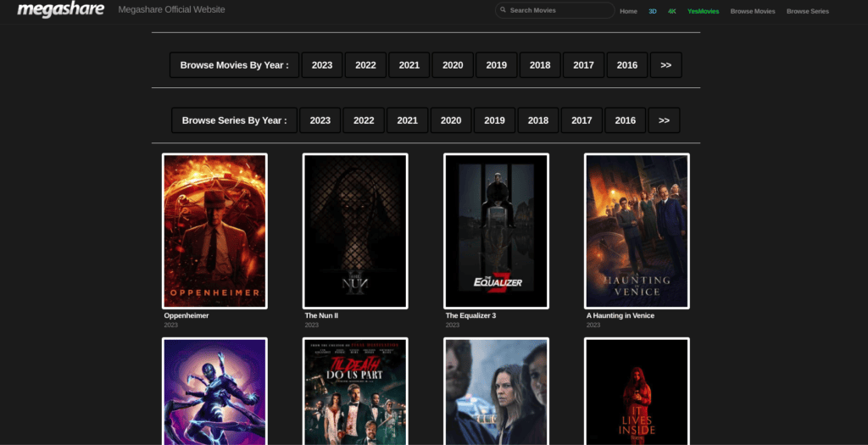
Task: Open the Home nav link
Action: 628,11
